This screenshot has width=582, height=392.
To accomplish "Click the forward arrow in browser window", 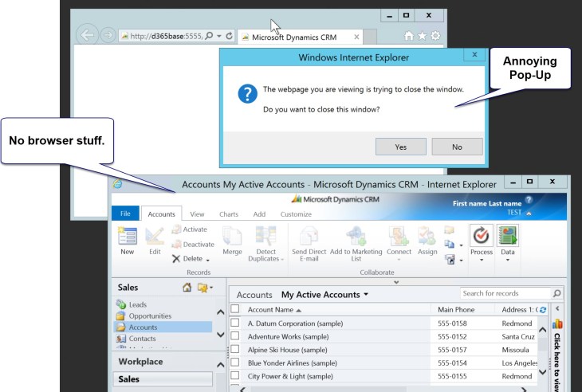I will click(108, 35).
